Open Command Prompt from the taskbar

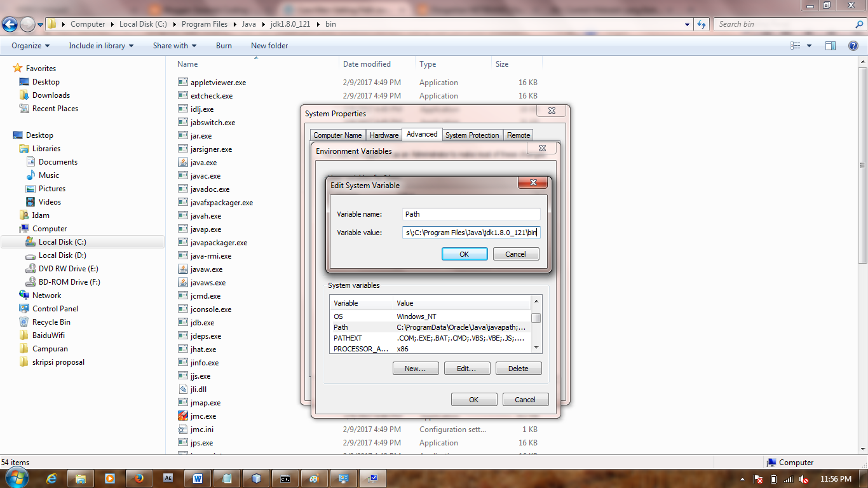point(285,478)
